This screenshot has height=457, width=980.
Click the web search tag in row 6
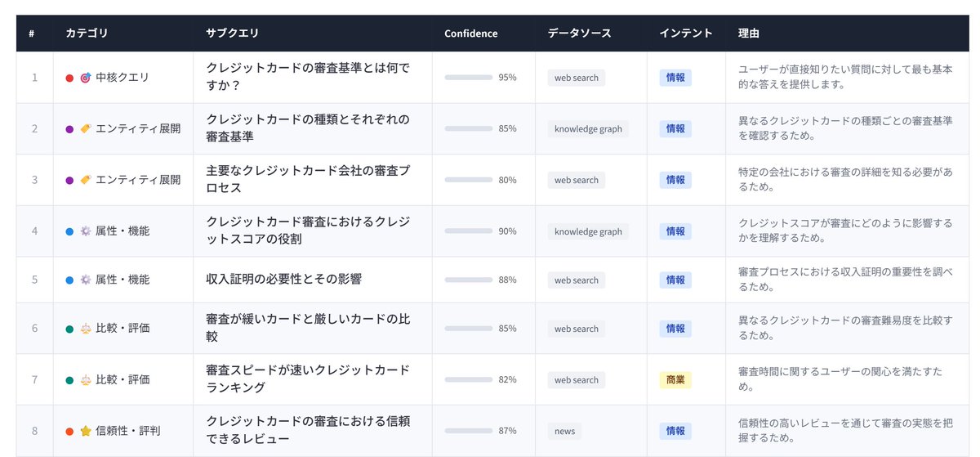point(577,329)
